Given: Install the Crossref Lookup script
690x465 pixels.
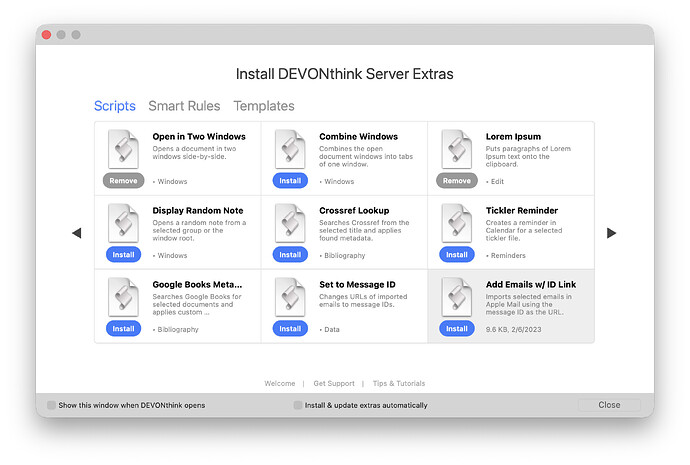Looking at the screenshot, I should 290,255.
